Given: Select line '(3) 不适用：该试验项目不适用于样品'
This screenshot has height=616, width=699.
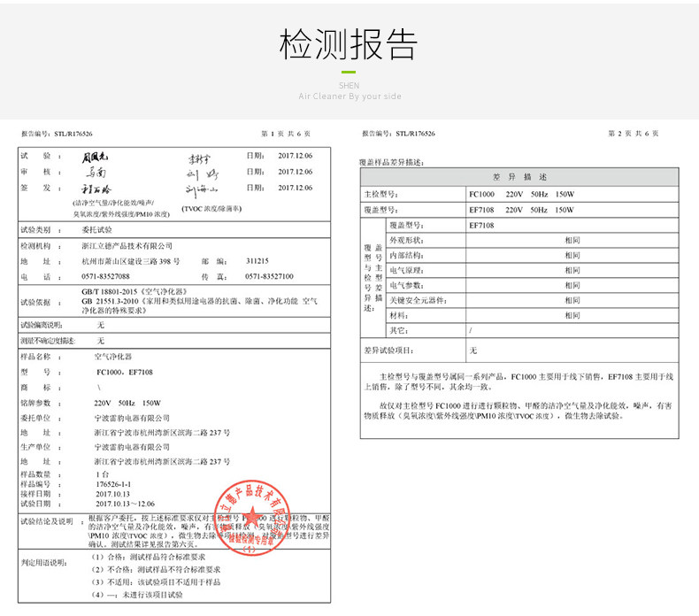Looking at the screenshot, I should pyautogui.click(x=156, y=582).
